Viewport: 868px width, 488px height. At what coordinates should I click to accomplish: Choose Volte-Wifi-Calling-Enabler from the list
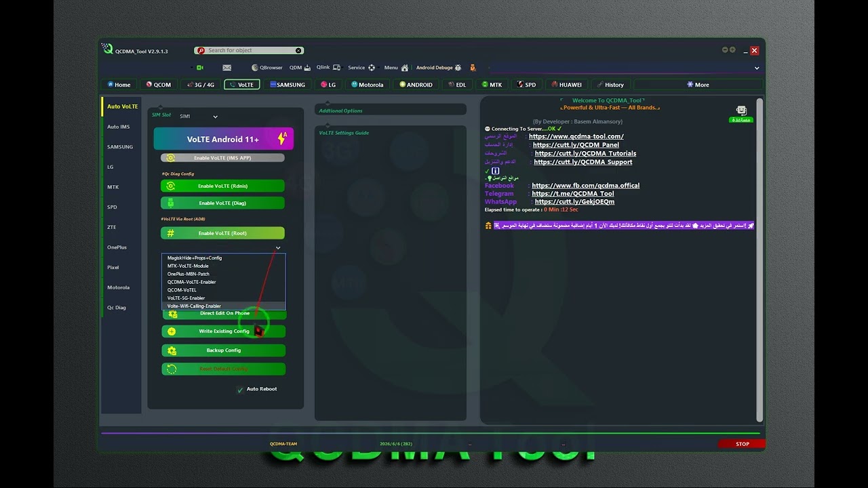(224, 306)
